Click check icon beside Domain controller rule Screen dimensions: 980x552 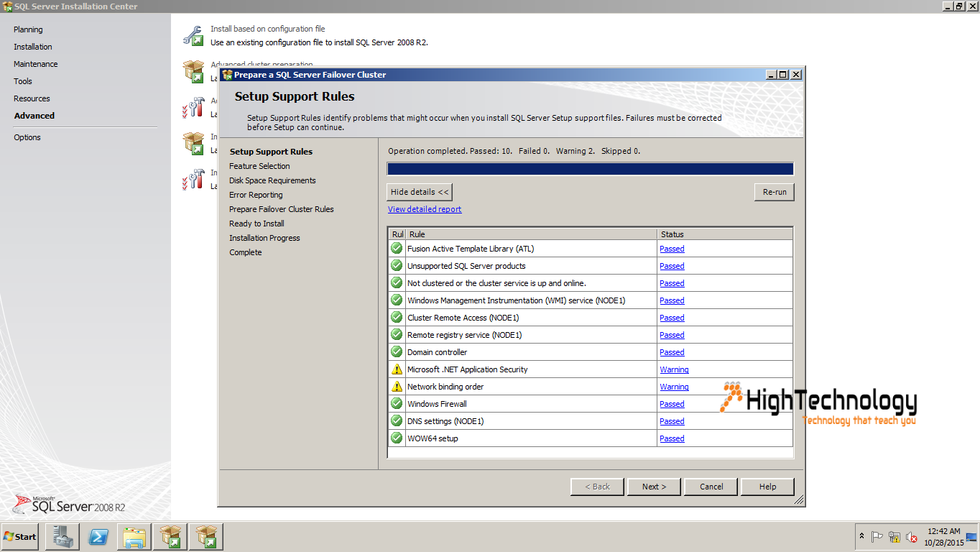click(397, 352)
